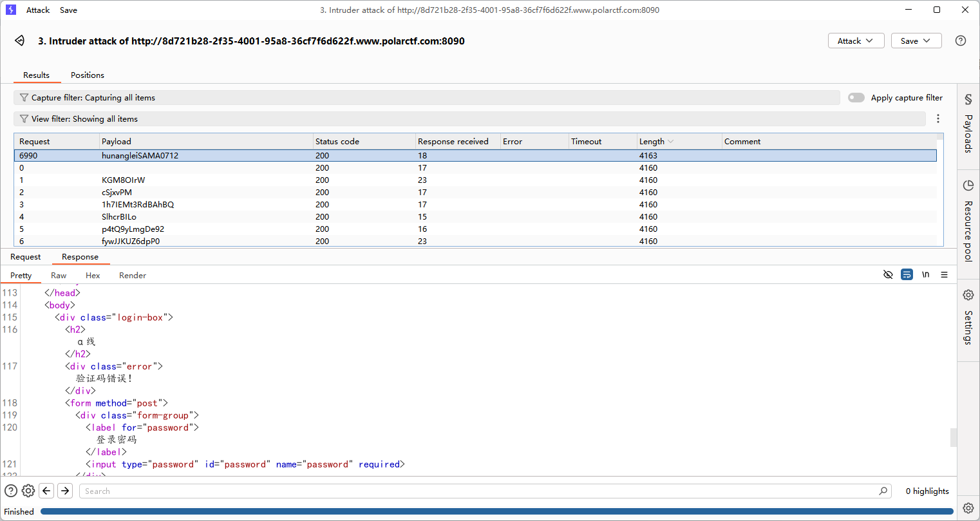Select the Render view of response
This screenshot has width=980, height=521.
[x=133, y=276]
